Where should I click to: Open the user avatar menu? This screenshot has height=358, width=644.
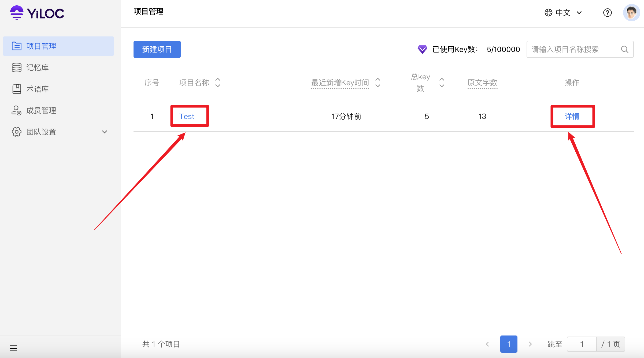point(631,13)
